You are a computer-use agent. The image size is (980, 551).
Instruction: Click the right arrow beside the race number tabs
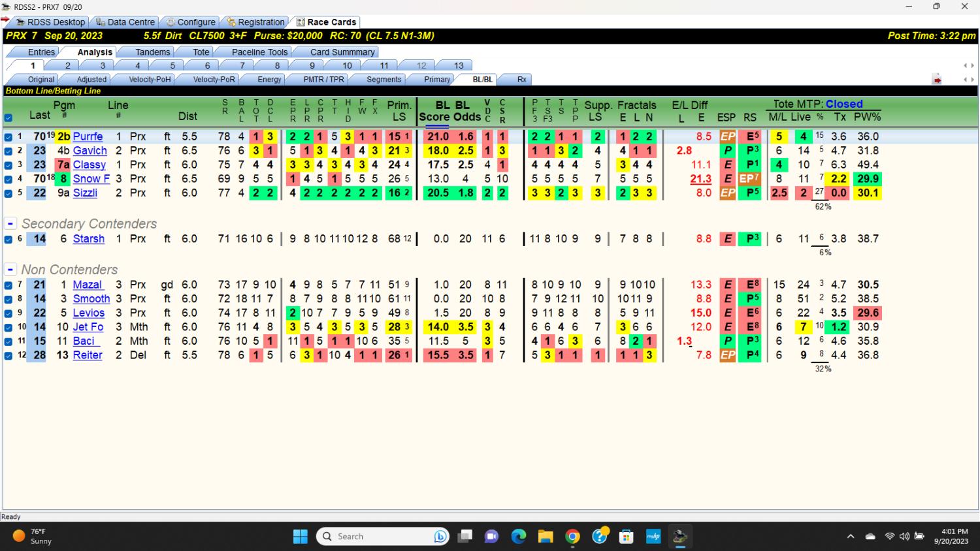(x=972, y=65)
